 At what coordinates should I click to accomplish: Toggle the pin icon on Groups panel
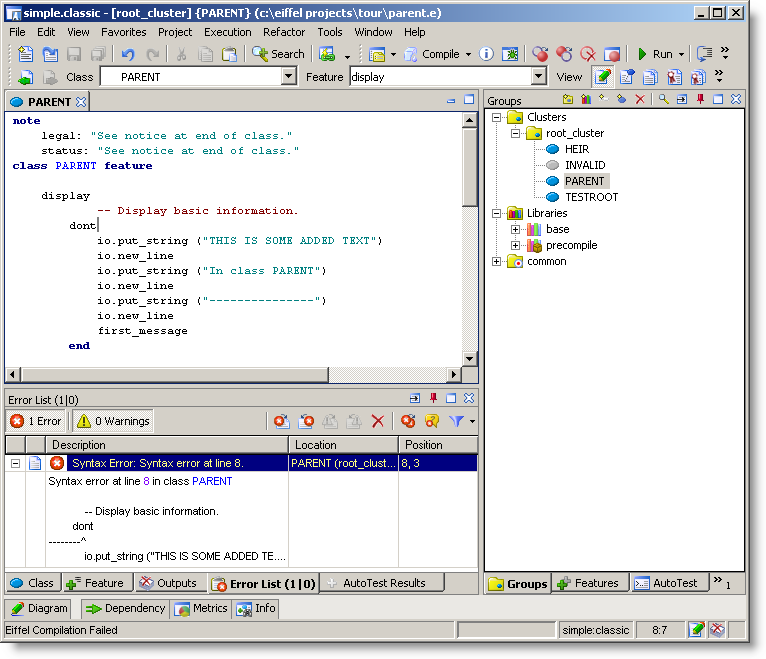[x=700, y=99]
